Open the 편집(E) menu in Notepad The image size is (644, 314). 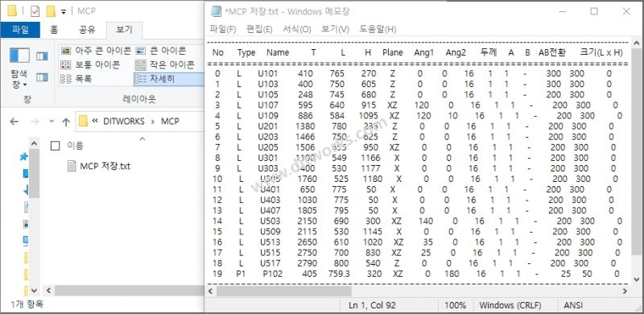coord(259,29)
